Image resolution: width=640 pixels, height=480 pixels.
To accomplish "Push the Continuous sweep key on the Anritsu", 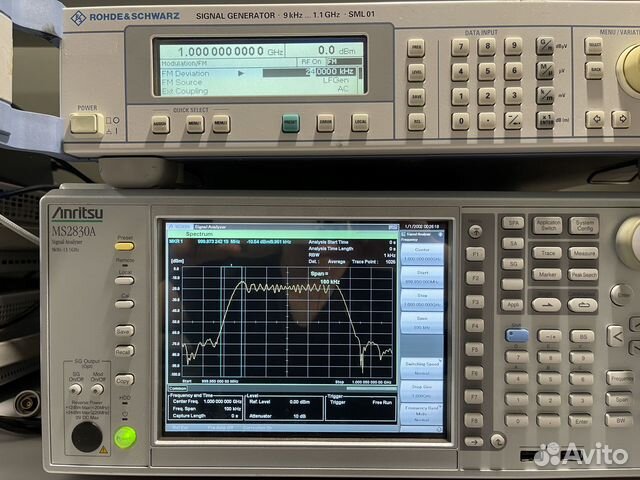I will click(583, 304).
